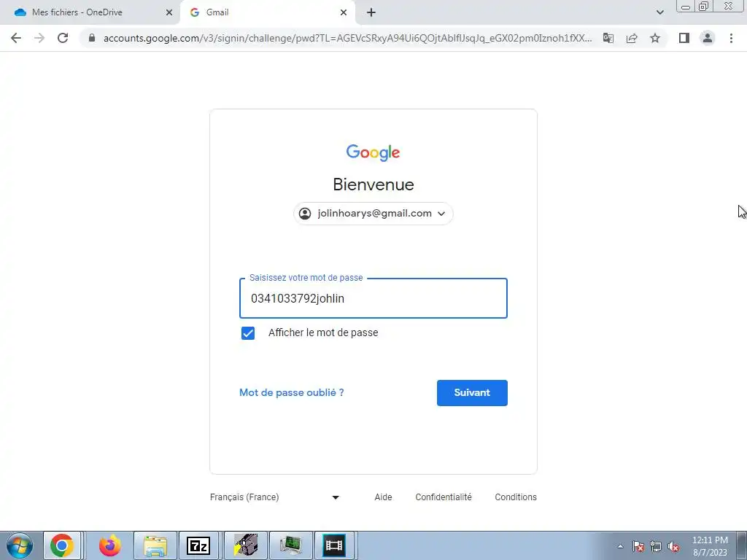The width and height of the screenshot is (747, 560).
Task: Open a new tab with the plus button
Action: (x=371, y=12)
